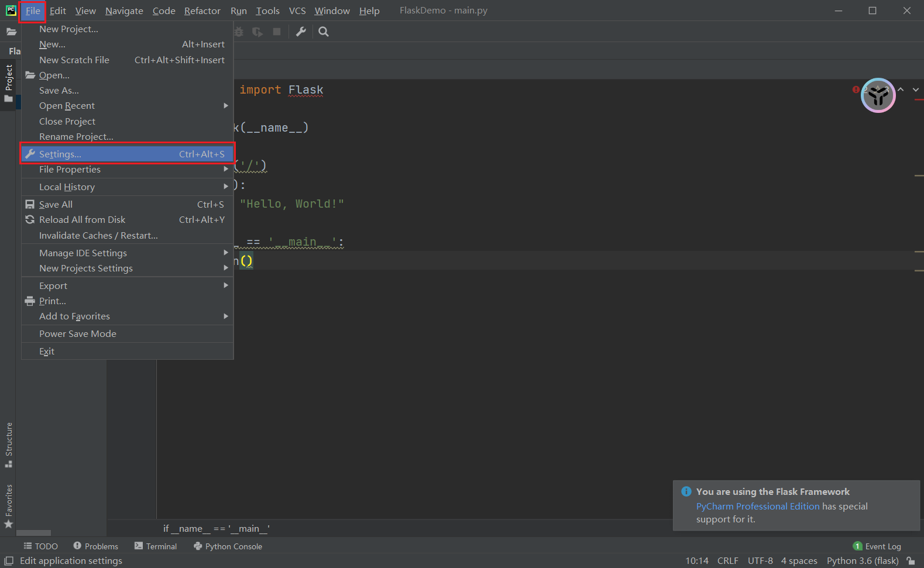This screenshot has width=924, height=568.
Task: Select Exit from File menu
Action: coord(128,351)
